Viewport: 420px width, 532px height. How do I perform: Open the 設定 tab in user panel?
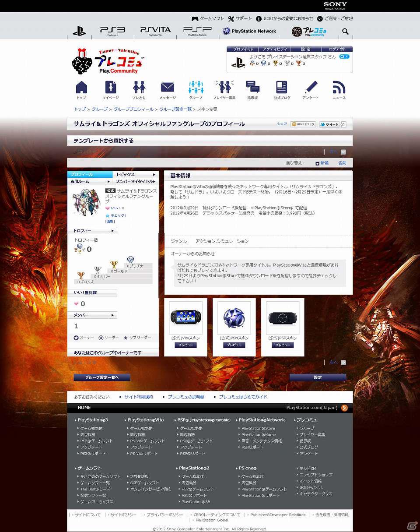point(305,49)
